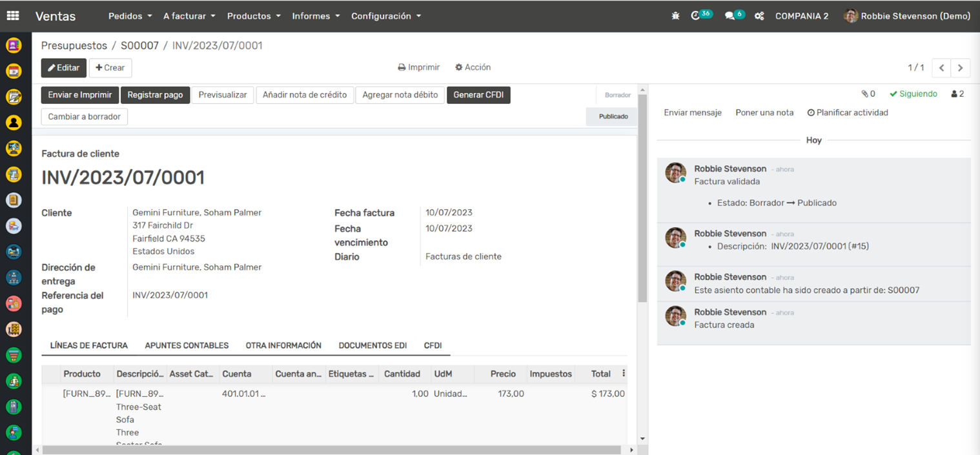Expand the Informes dropdown menu
Viewport: 980px width, 455px height.
coord(316,16)
